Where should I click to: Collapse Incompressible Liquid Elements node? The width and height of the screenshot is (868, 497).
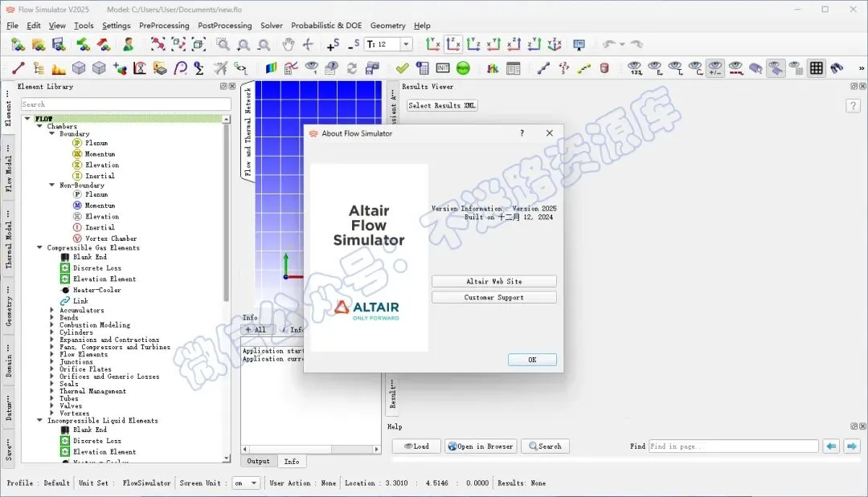point(40,420)
